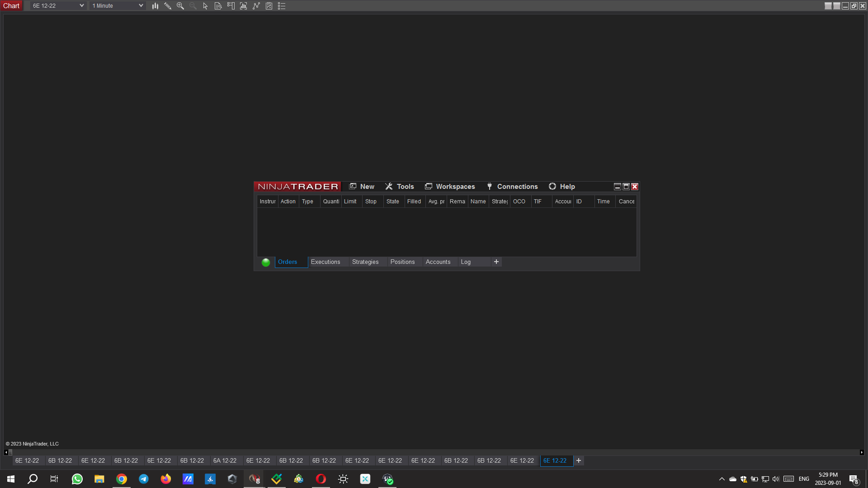This screenshot has width=868, height=488.
Task: Open the bar type (candlestick) chart style icon
Action: (155, 6)
